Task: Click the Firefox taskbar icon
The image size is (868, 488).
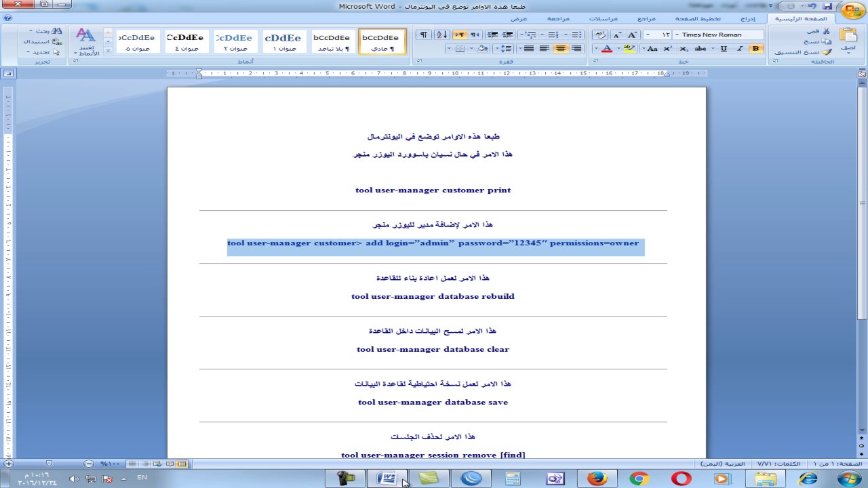Action: point(597,479)
